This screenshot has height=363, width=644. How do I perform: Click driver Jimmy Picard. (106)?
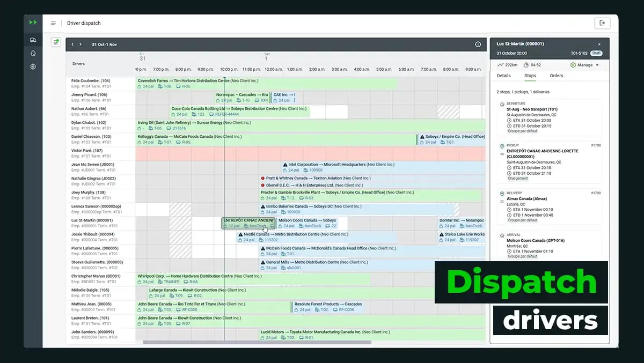[x=89, y=95]
